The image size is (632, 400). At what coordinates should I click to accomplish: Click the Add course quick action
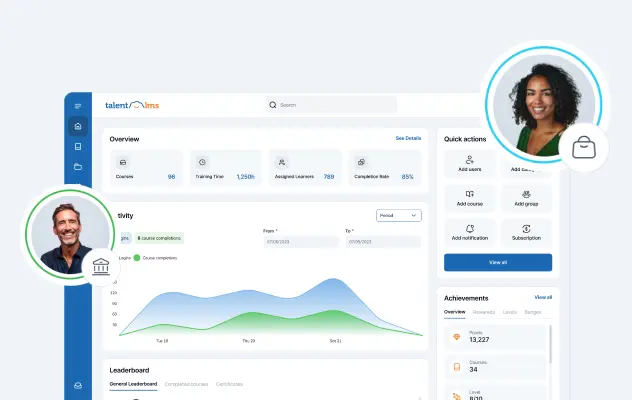[x=470, y=198]
